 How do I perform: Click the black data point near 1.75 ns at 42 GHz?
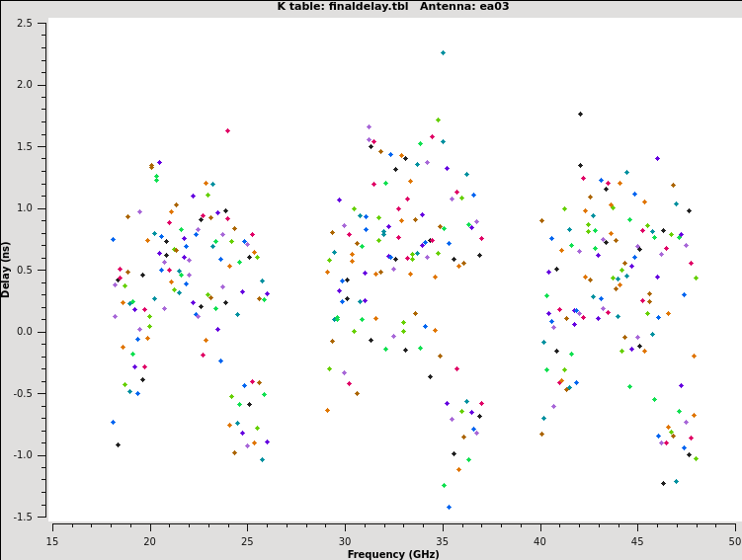pyautogui.click(x=580, y=114)
